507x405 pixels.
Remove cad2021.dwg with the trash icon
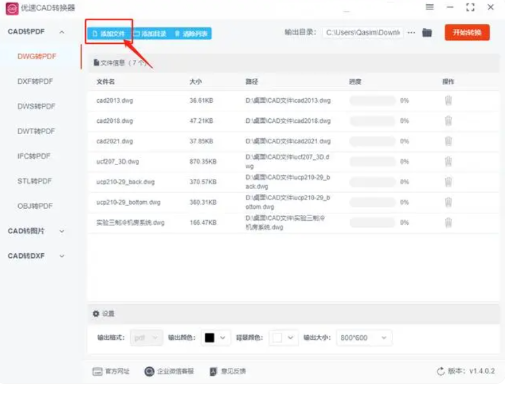pos(448,141)
